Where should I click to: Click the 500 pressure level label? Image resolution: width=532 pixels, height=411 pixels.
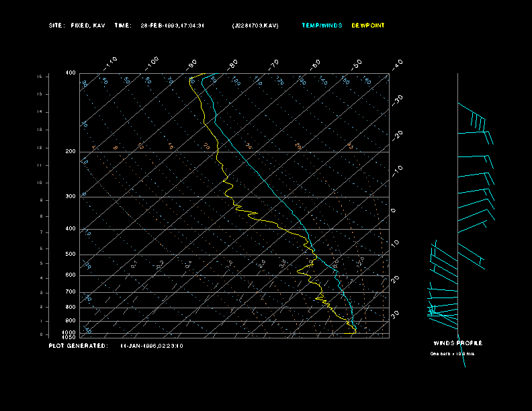tap(71, 255)
